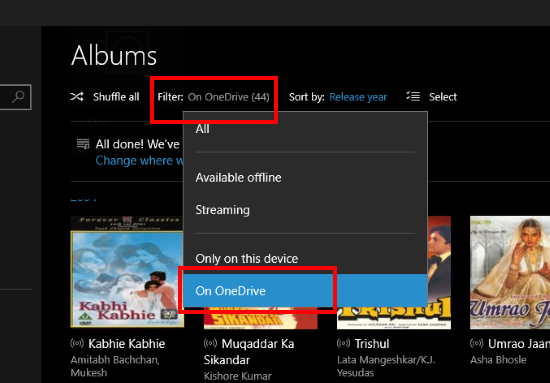The width and height of the screenshot is (550, 383).
Task: Click streaming icon next to Kabhie Kabhie
Action: click(77, 343)
